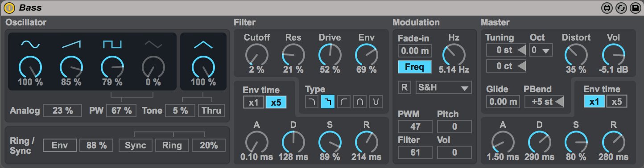This screenshot has height=168, width=644.
Task: Toggle the Ring button
Action: (172, 145)
